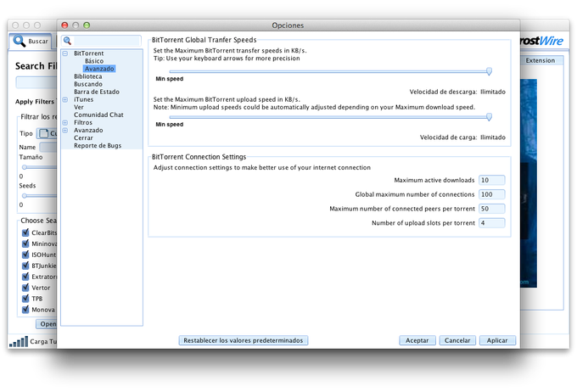Uncheck the Mininova search engine checkbox
This screenshot has width=577, height=392.
click(25, 244)
